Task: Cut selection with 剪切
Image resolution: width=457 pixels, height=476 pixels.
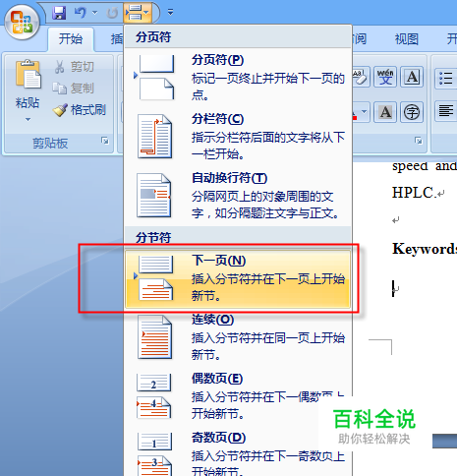Action: pyautogui.click(x=75, y=67)
